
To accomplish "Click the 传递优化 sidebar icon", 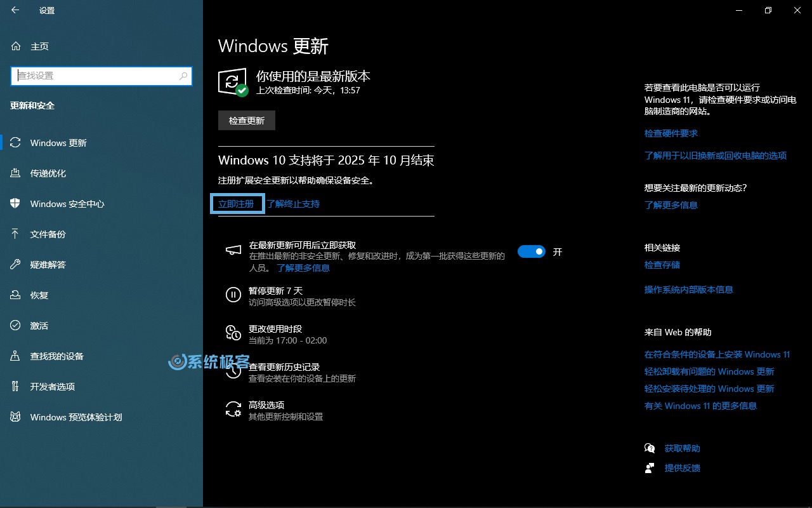I will pyautogui.click(x=16, y=173).
